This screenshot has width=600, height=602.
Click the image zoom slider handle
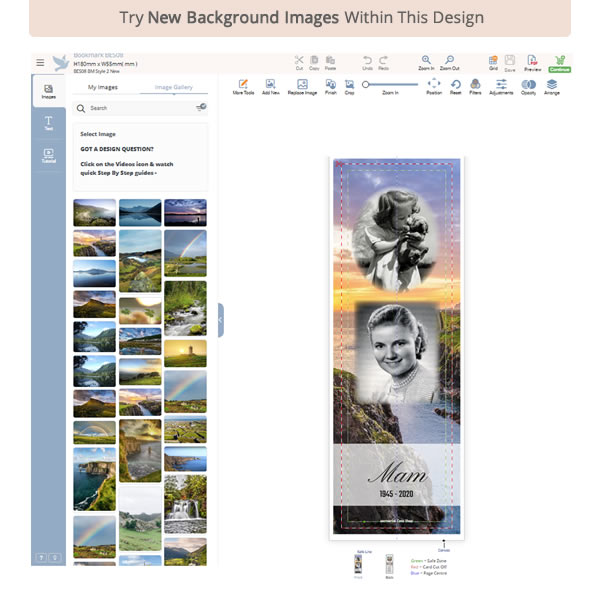click(366, 84)
